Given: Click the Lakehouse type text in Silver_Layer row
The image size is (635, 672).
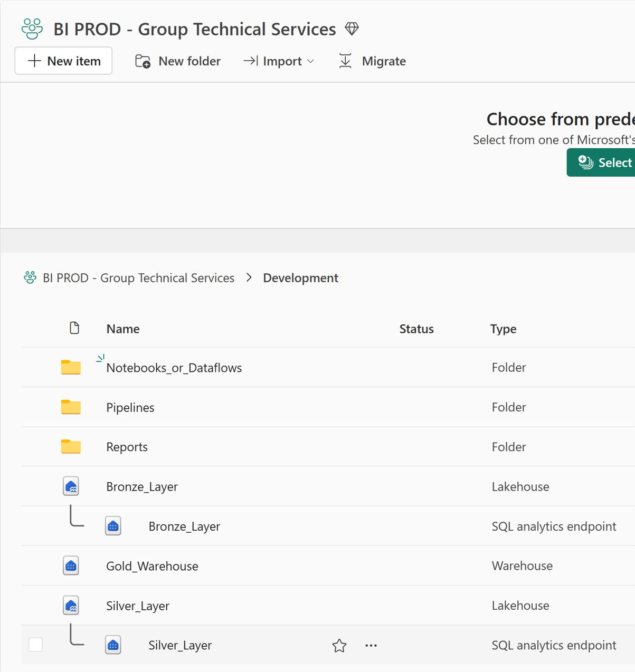Looking at the screenshot, I should point(520,605).
